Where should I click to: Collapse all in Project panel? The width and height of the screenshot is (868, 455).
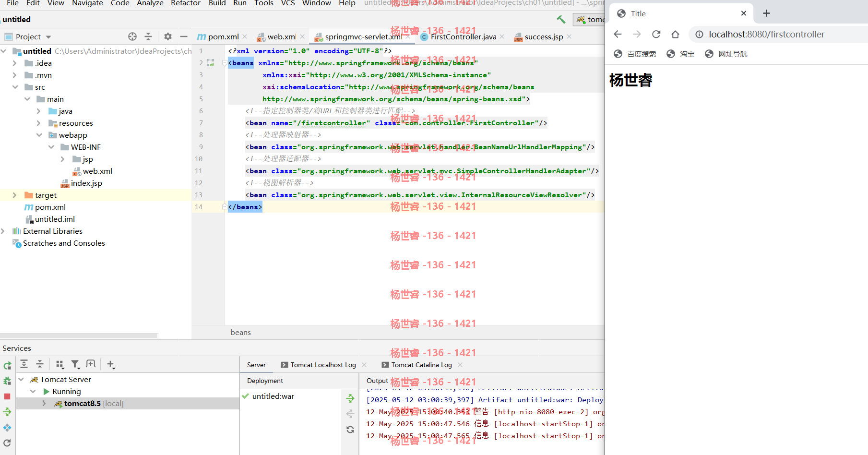pyautogui.click(x=148, y=36)
